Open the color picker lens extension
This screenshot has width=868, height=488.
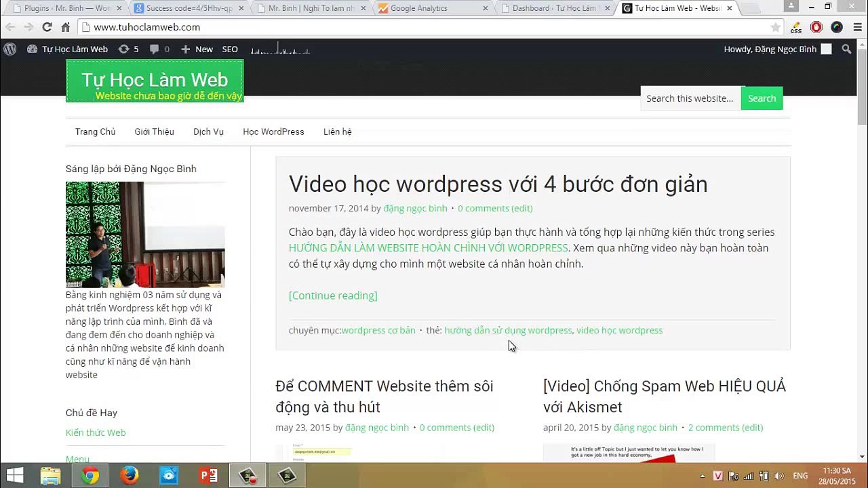point(837,27)
